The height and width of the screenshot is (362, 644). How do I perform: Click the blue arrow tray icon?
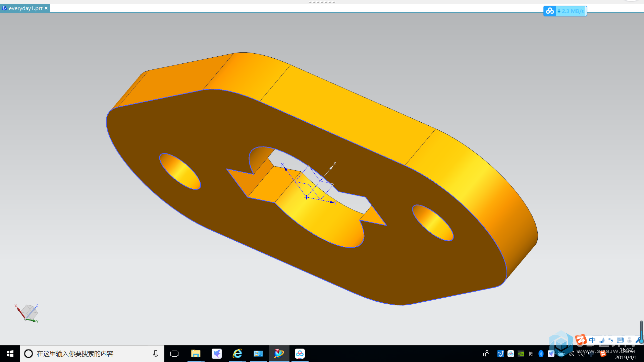coord(501,354)
